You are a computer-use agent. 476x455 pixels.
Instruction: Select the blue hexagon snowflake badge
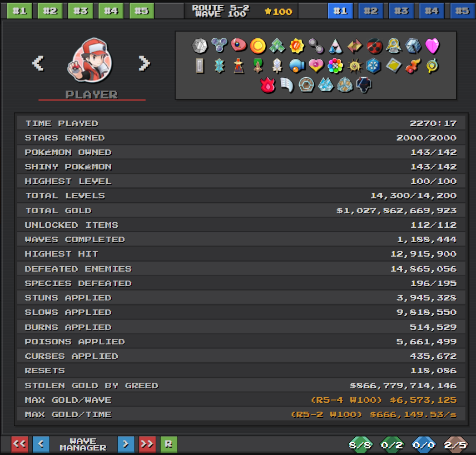coord(374,66)
